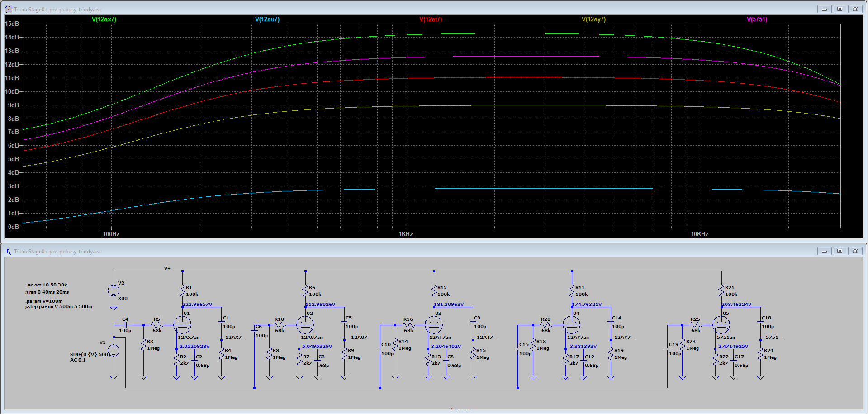Viewport: 868px width, 414px height.
Task: Select the U3 12AT7an triode symbol
Action: click(x=434, y=324)
